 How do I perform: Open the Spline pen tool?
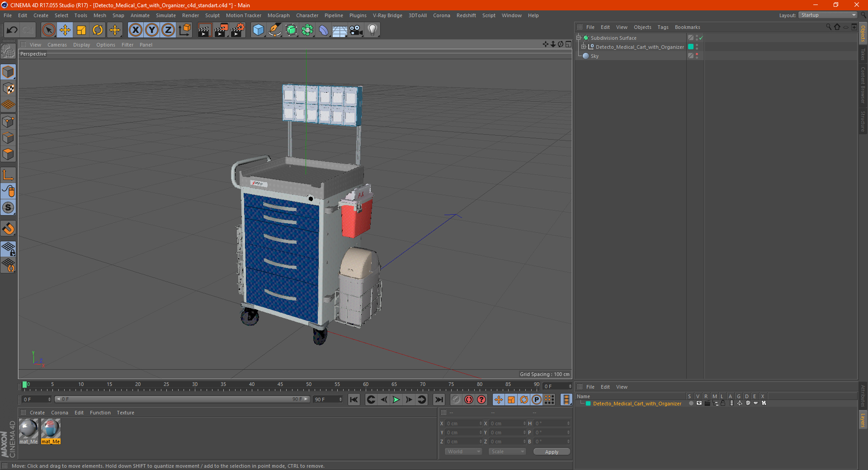click(x=275, y=30)
